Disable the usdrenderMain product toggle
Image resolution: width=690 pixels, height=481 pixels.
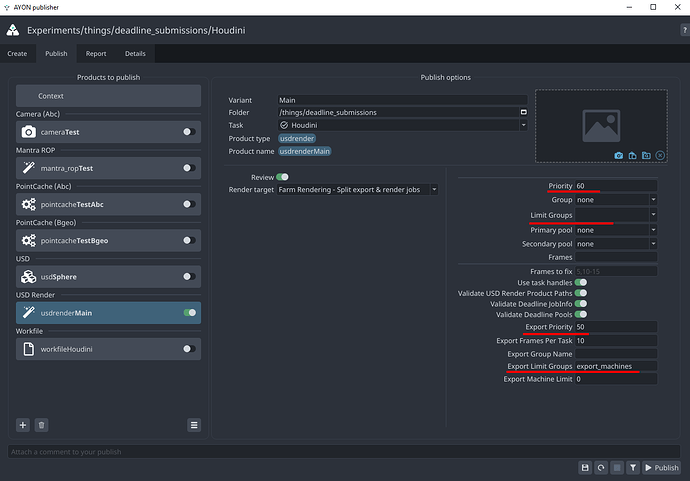click(x=190, y=312)
